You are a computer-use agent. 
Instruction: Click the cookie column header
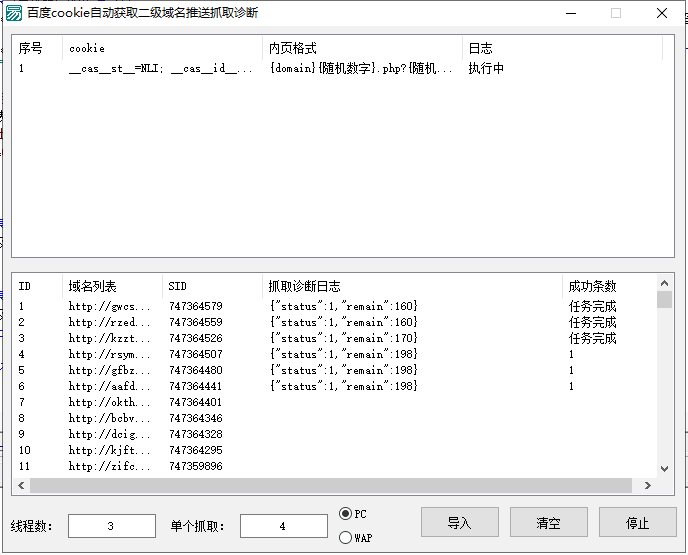[162, 48]
